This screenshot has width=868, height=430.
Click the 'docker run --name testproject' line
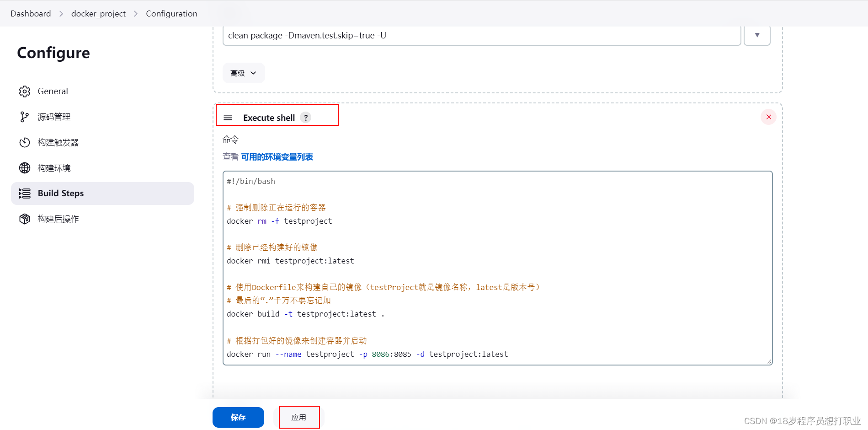click(367, 354)
